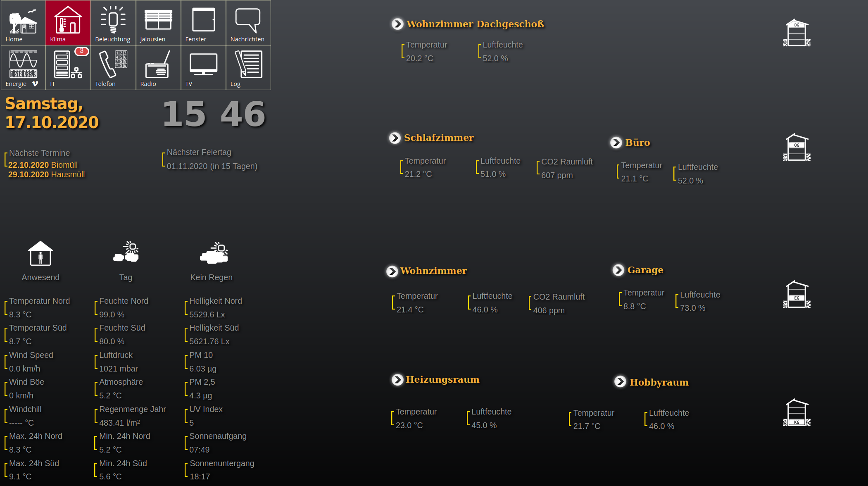The height and width of the screenshot is (486, 868).
Task: Select the Klima tab
Action: pos(68,23)
